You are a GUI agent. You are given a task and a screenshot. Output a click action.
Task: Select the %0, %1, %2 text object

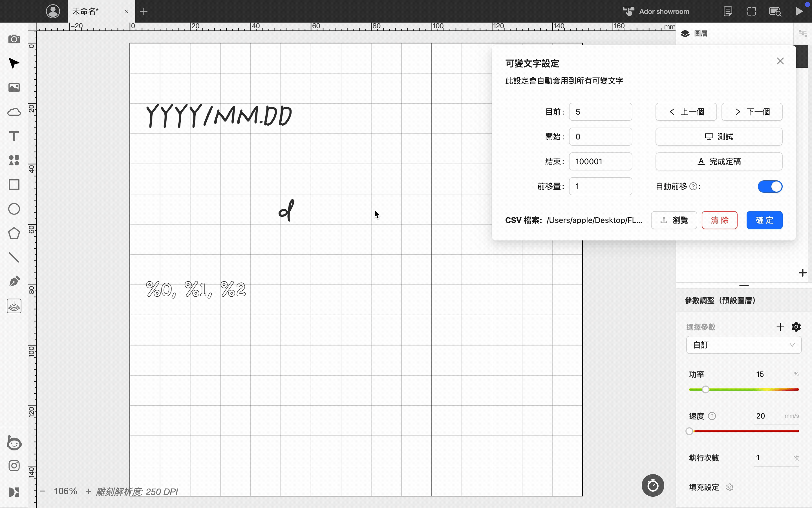[x=196, y=290]
